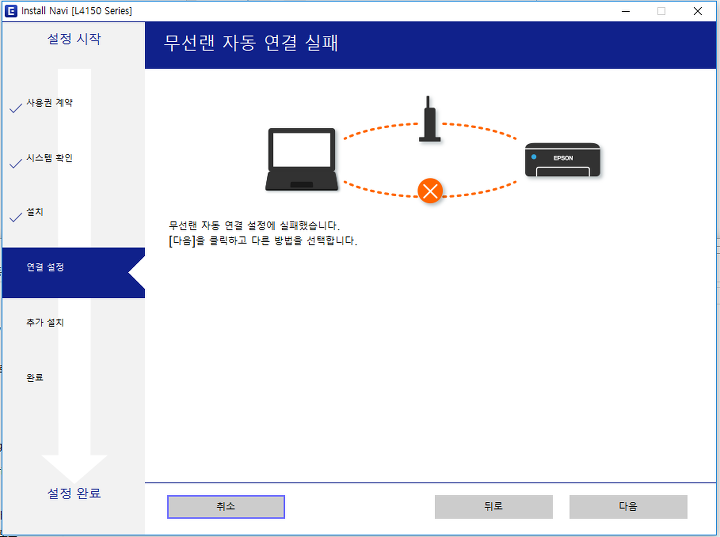Select the 설치 step in sidebar
This screenshot has height=537, width=720.
(x=35, y=212)
